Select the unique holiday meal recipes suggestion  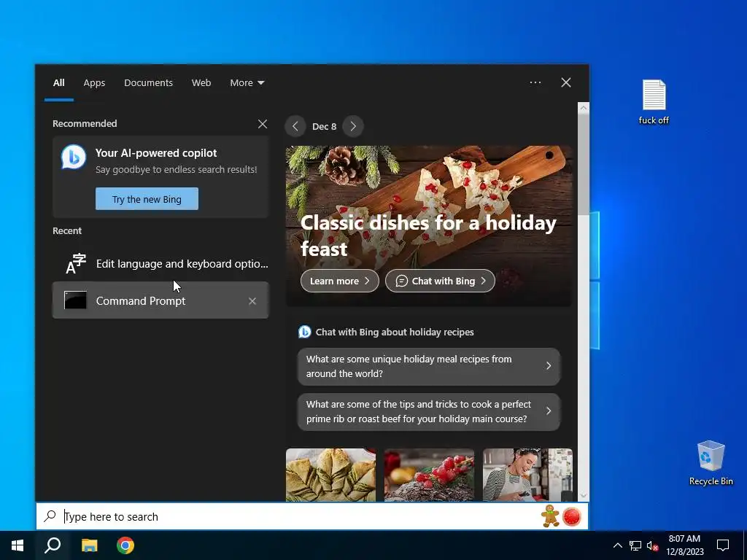coord(429,366)
